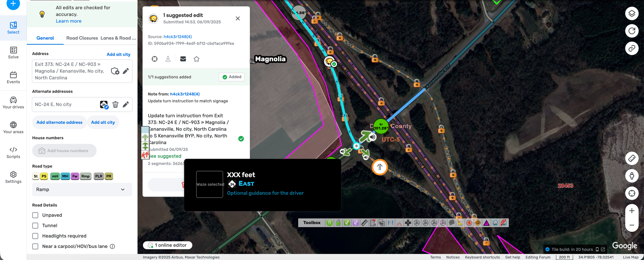Click the star icon in suggestion panel
The height and width of the screenshot is (260, 644).
click(x=197, y=59)
